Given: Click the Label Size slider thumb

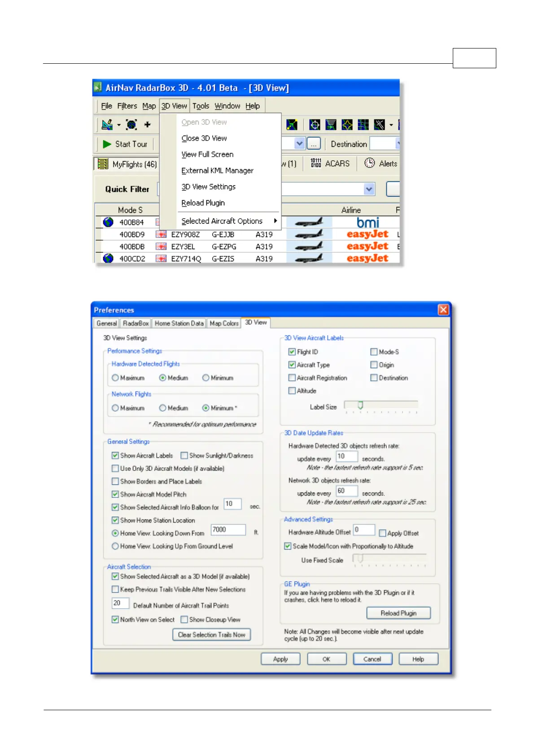Looking at the screenshot, I should click(360, 405).
